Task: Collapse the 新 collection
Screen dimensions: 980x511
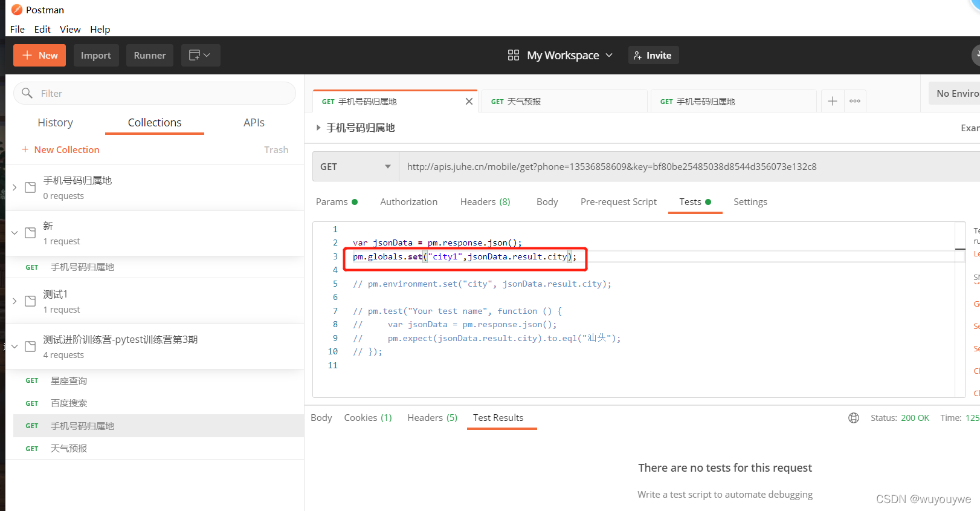Action: coord(15,233)
